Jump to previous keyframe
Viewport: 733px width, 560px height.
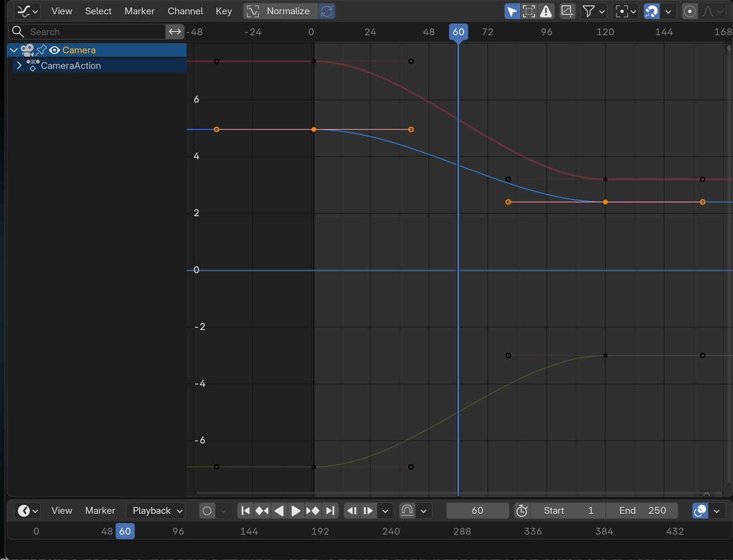(x=262, y=511)
